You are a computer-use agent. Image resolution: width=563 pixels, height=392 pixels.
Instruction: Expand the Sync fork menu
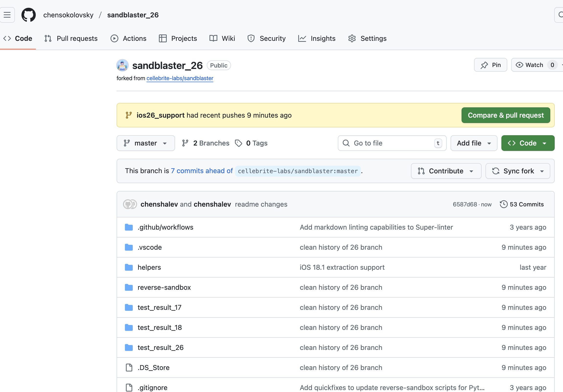[518, 171]
